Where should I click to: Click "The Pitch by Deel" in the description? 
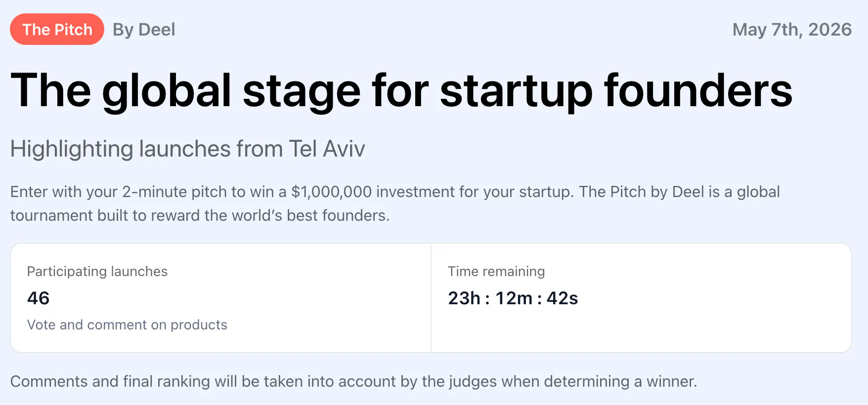click(x=642, y=192)
